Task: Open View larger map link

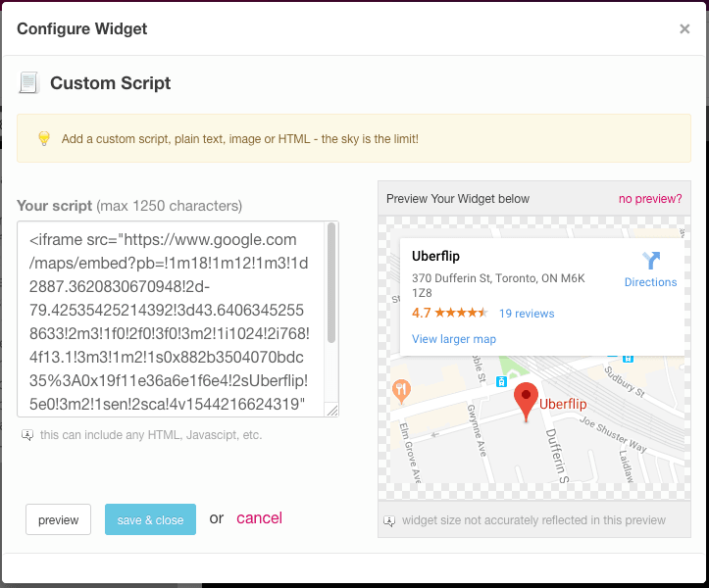Action: pyautogui.click(x=453, y=339)
